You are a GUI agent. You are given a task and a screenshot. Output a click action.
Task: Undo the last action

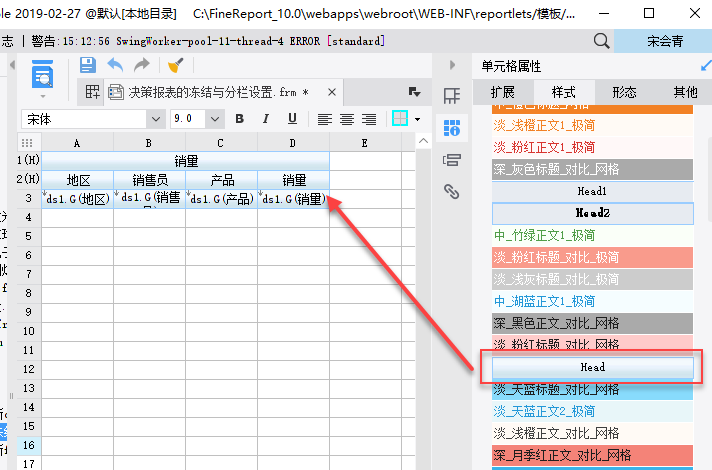[x=115, y=65]
